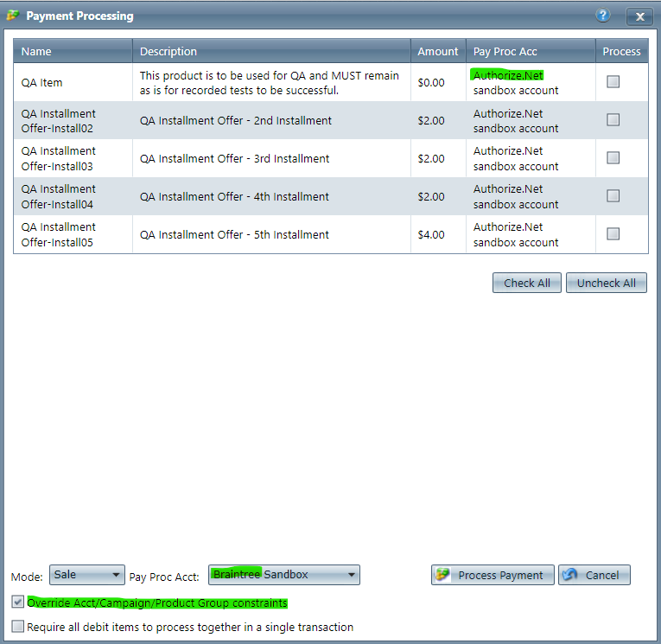Click description '3rd Installment' cell
The height and width of the screenshot is (644, 661).
[x=271, y=158]
